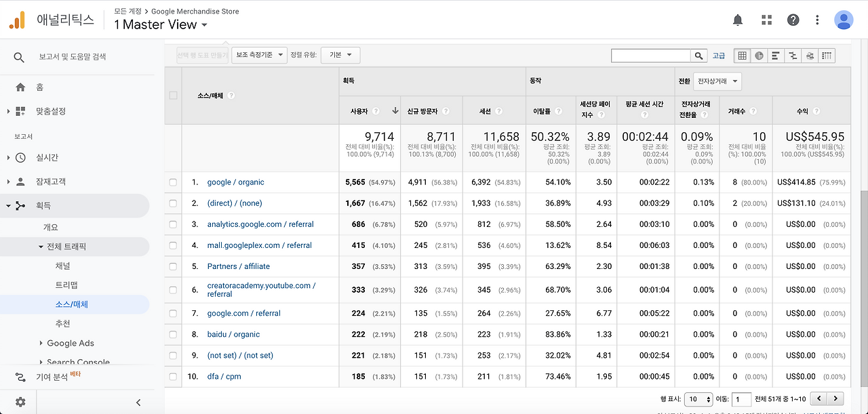The image size is (868, 414).
Task: Check the dfa / cpm row
Action: coord(173,377)
